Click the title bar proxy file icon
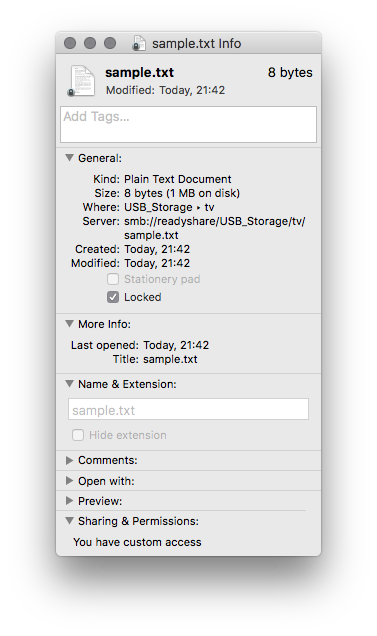 [x=139, y=43]
